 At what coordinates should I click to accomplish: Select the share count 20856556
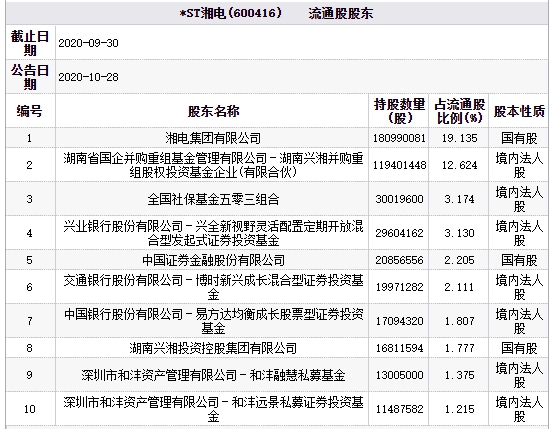pos(399,260)
